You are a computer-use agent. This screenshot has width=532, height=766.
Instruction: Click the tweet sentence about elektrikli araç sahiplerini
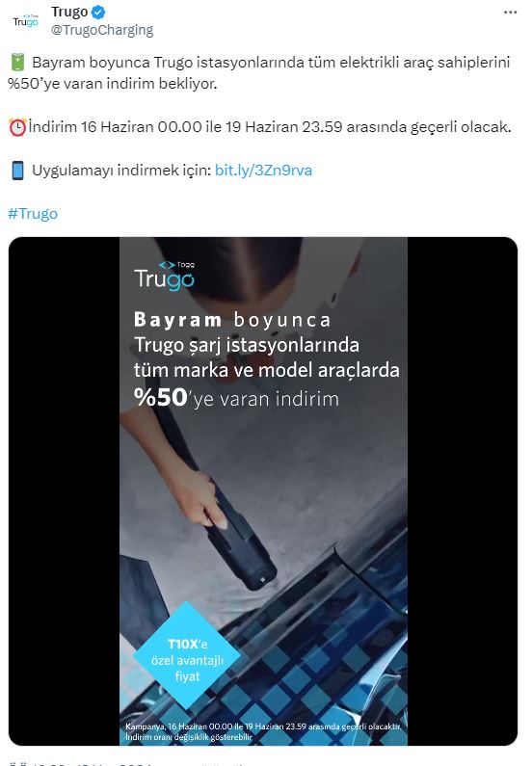point(259,73)
